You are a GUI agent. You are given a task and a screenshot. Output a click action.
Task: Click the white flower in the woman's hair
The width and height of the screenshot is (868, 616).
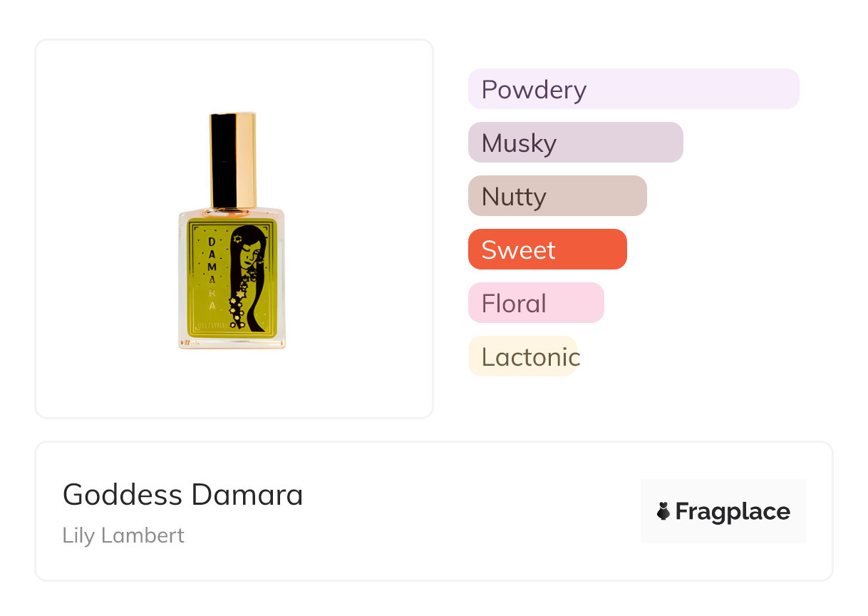click(237, 238)
